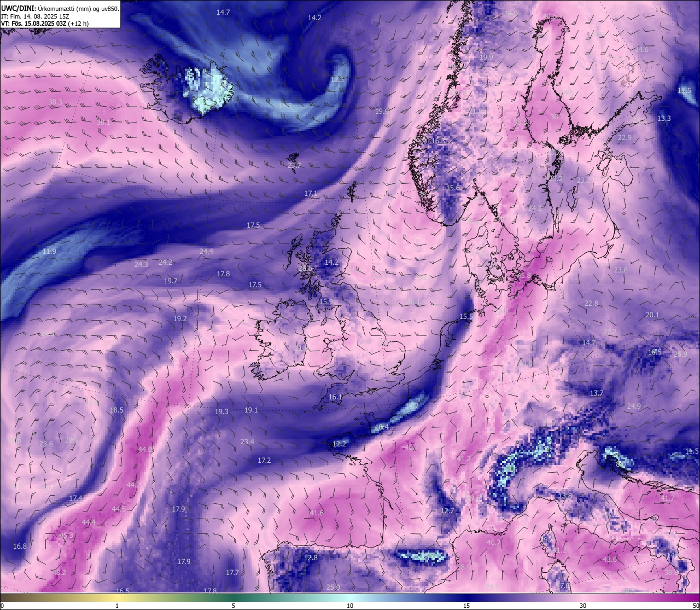Click the '17.1' map value
The height and width of the screenshot is (610, 700).
point(311,194)
